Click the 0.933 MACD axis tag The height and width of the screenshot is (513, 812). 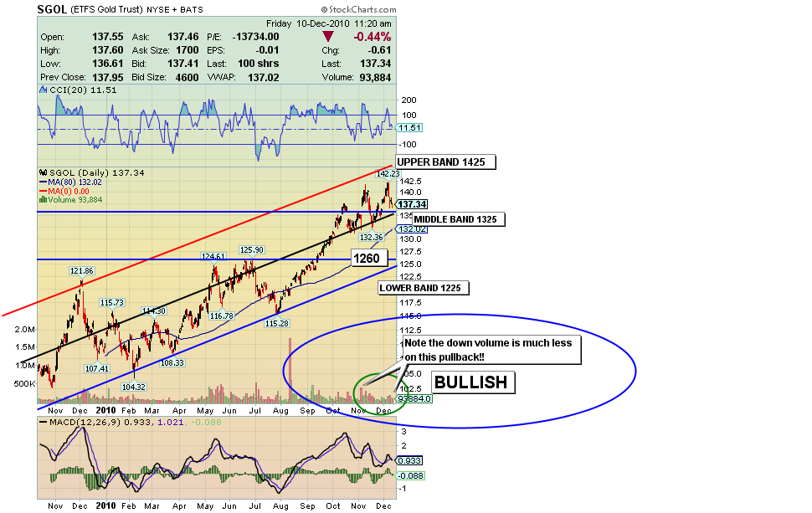click(x=409, y=461)
